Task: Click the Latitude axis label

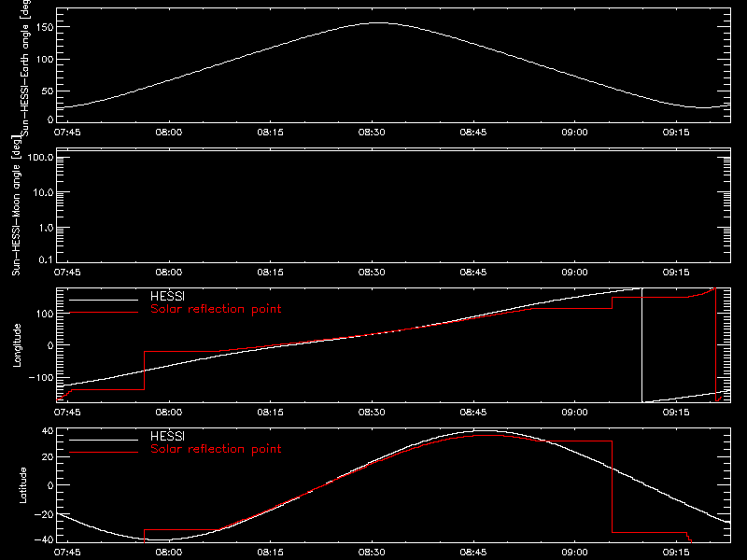Action: point(22,485)
